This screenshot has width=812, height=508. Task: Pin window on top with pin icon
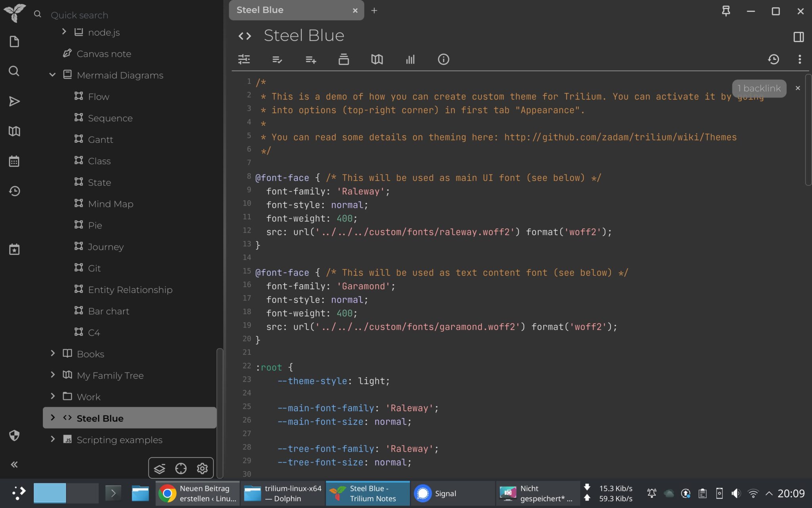point(726,11)
